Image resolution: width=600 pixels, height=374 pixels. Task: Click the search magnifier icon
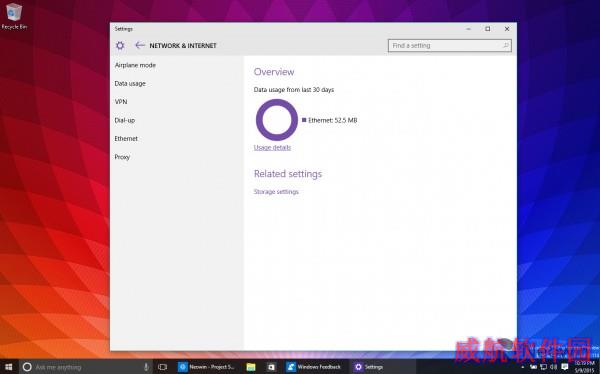tap(505, 46)
